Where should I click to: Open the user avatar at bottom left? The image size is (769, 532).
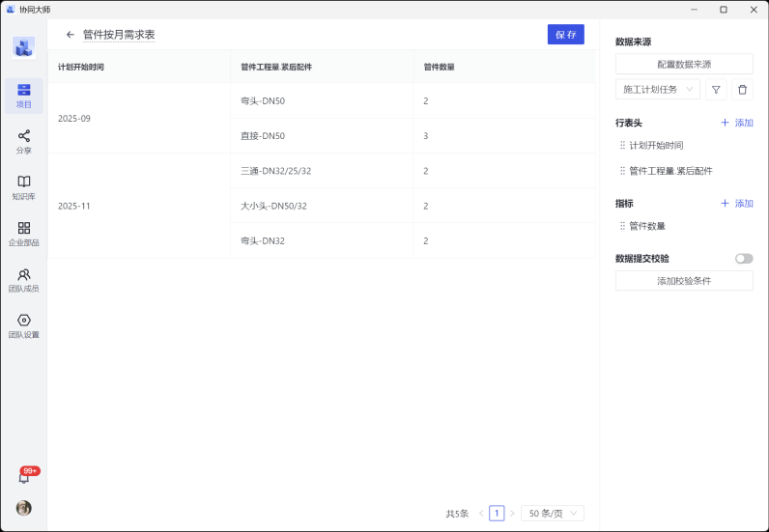point(24,508)
